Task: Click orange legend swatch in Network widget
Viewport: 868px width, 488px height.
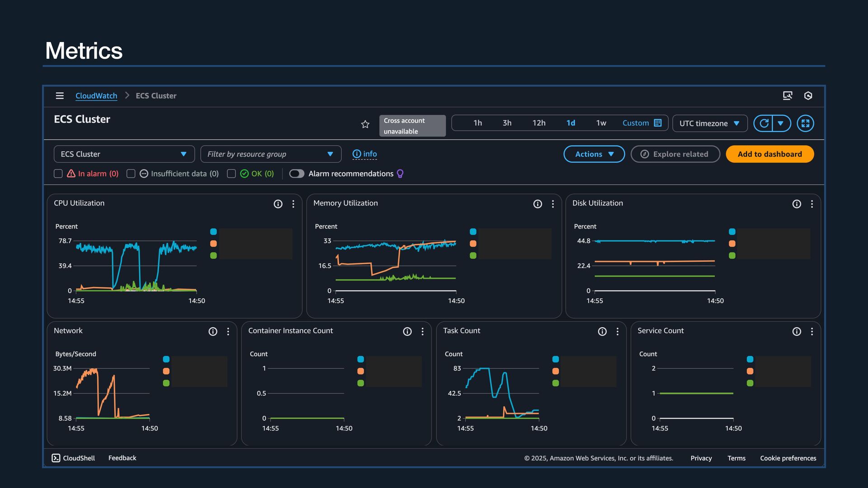Action: pyautogui.click(x=166, y=371)
